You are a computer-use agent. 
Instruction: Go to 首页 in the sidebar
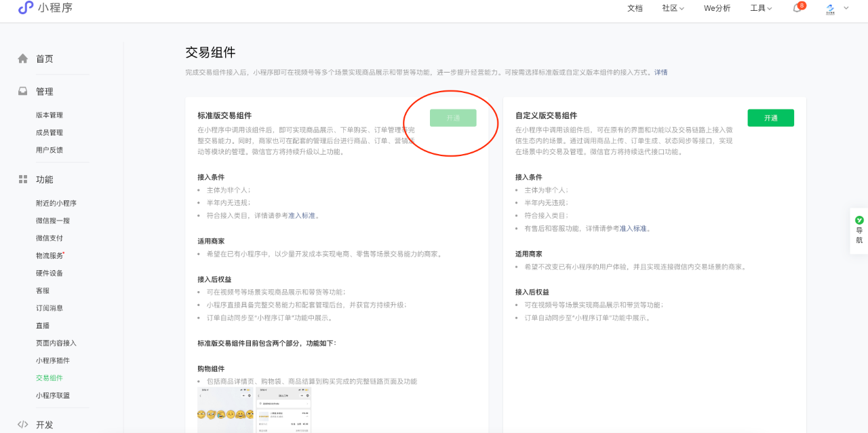point(45,58)
